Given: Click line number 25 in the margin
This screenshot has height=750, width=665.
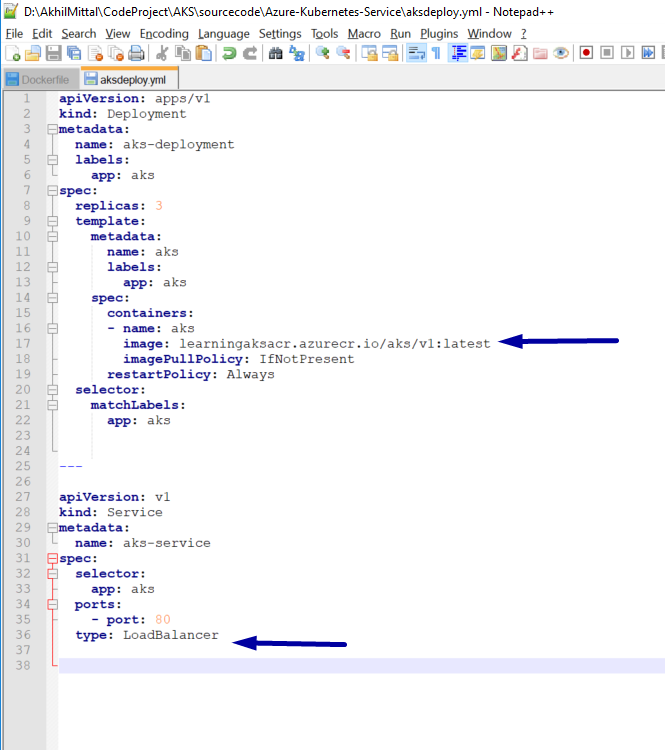Looking at the screenshot, I should [x=23, y=466].
